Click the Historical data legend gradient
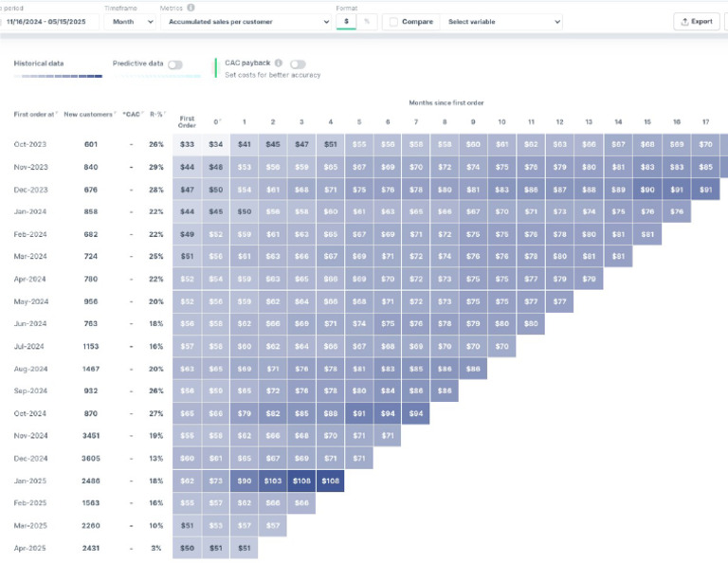The height and width of the screenshot is (563, 728). pos(58,76)
